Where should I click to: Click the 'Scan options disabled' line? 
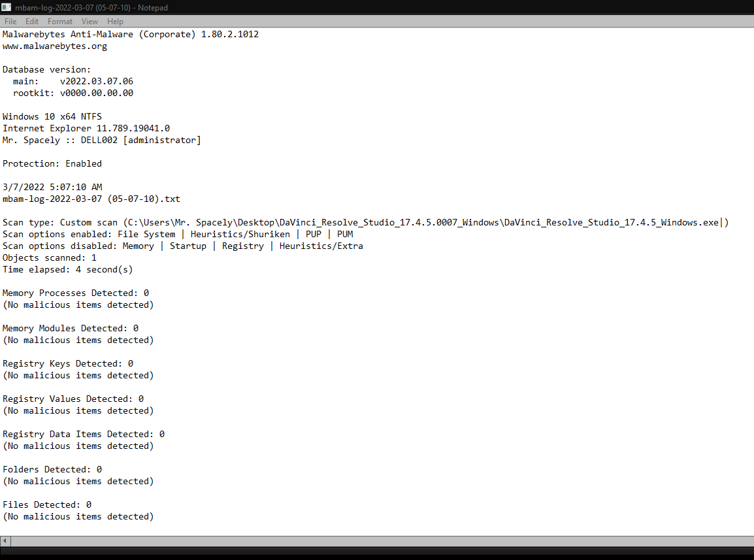point(183,246)
